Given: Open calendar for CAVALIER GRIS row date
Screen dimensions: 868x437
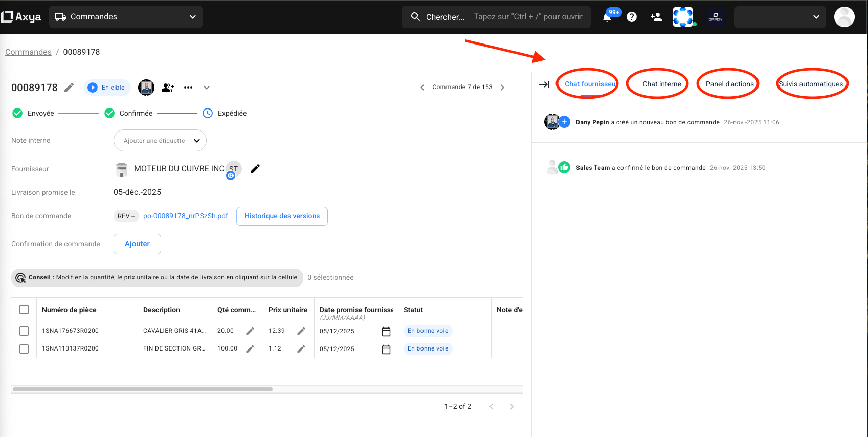Looking at the screenshot, I should tap(386, 331).
